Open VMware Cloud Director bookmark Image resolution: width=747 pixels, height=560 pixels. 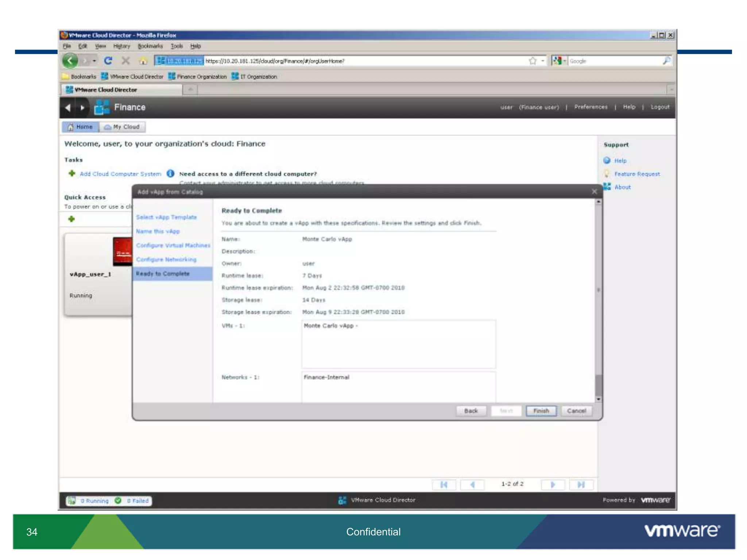tap(132, 77)
